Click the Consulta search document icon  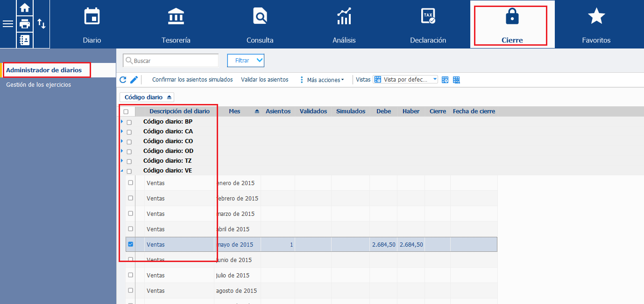[x=260, y=16]
